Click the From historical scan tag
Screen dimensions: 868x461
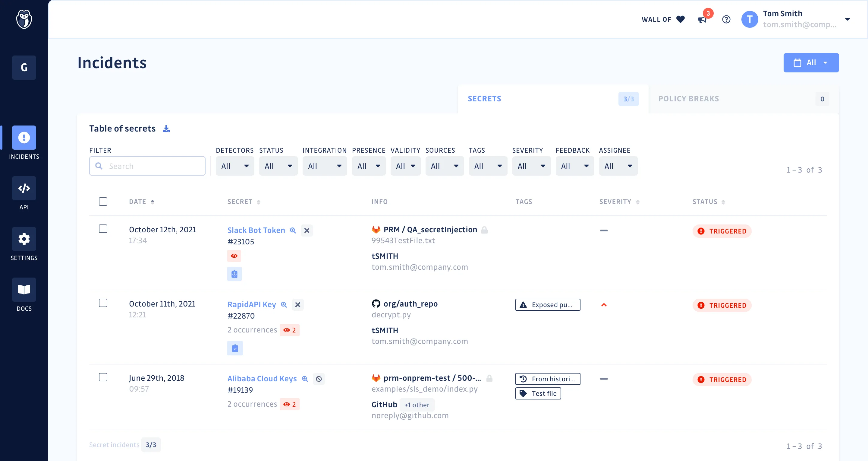tap(548, 379)
